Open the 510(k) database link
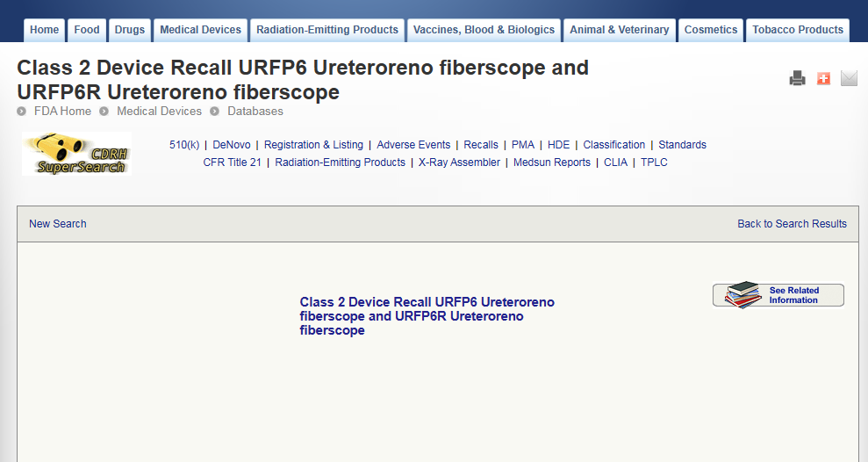Screen dimensions: 868x462 point(184,145)
